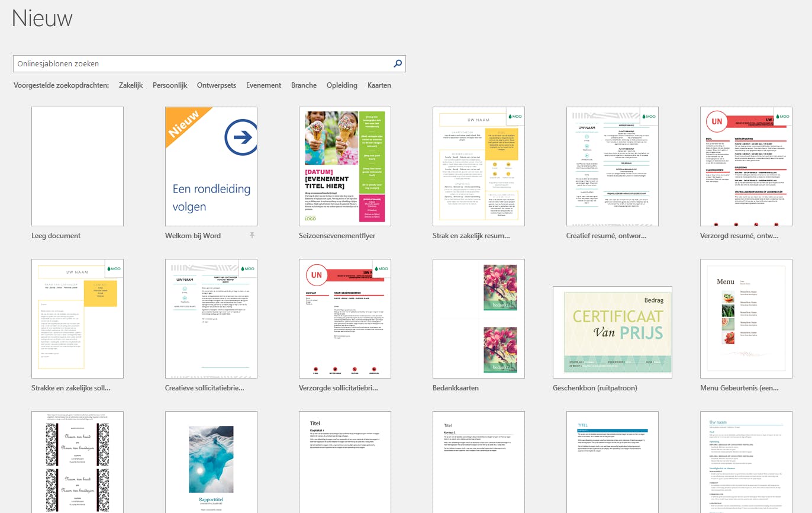The width and height of the screenshot is (812, 513).
Task: Open the "Creatief resumé" template
Action: (612, 166)
